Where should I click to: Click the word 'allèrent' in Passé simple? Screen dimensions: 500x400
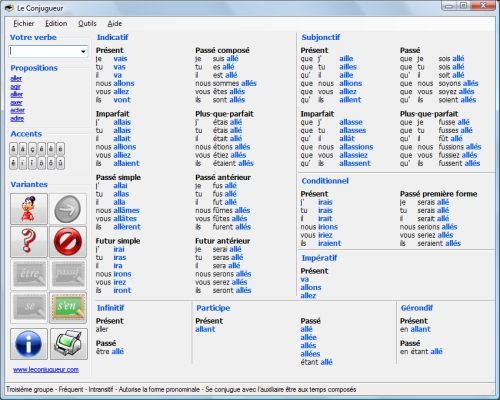(127, 227)
